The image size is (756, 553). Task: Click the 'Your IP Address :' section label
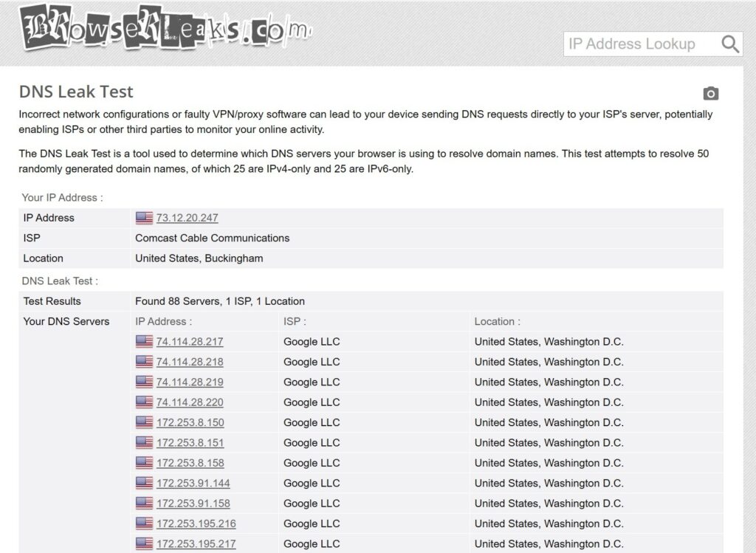[62, 198]
